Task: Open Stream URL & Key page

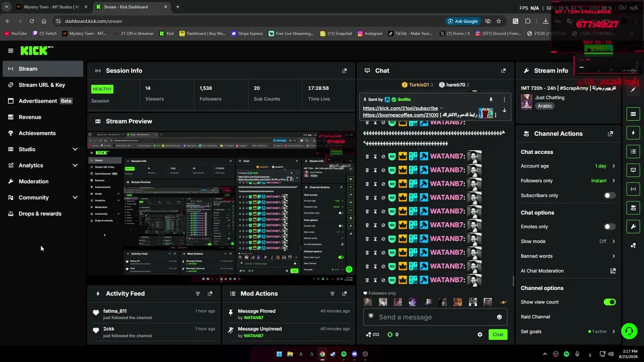Action: (43, 85)
